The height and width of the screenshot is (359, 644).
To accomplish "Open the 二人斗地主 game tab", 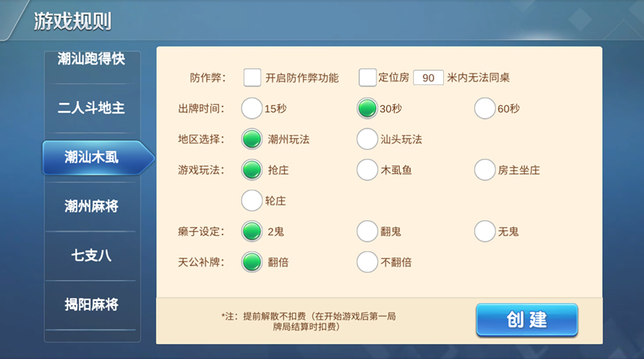I will [x=91, y=108].
